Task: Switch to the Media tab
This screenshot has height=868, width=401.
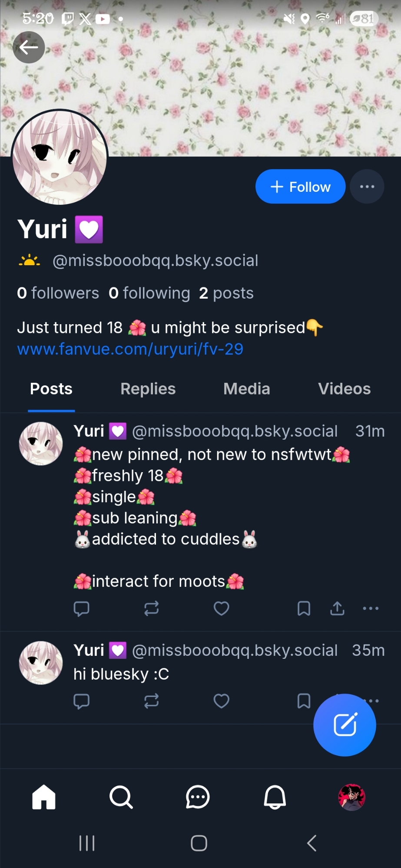Action: pos(246,389)
